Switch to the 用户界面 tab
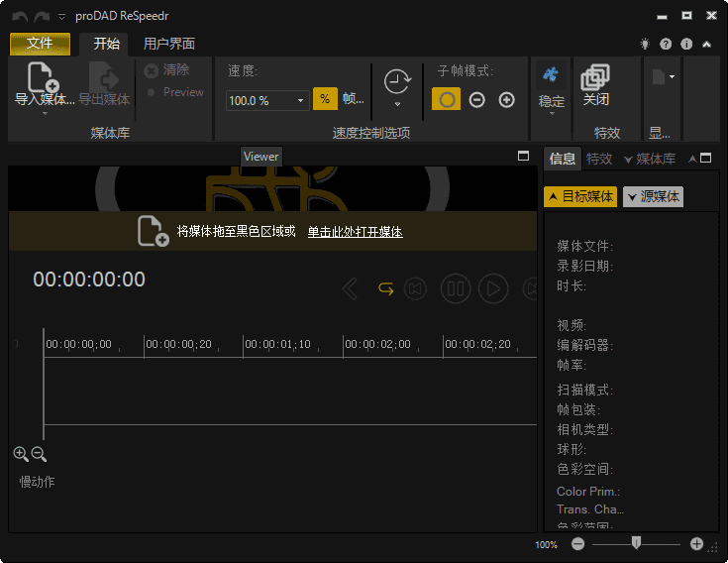The width and height of the screenshot is (728, 563). coord(168,44)
